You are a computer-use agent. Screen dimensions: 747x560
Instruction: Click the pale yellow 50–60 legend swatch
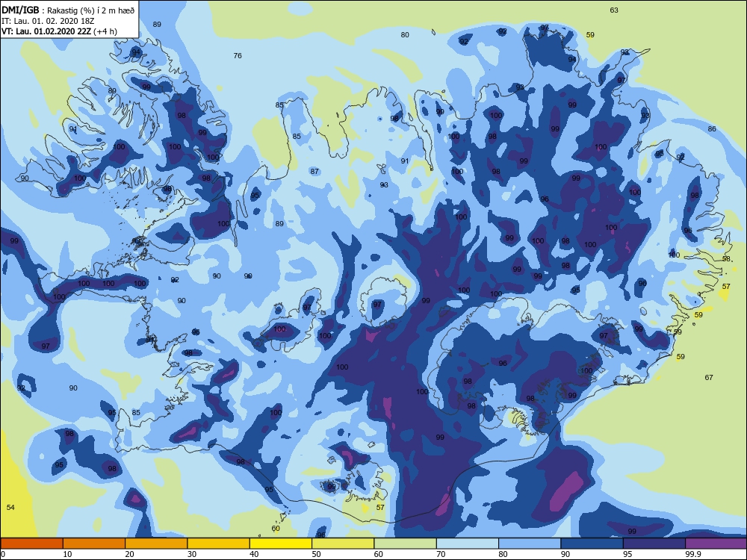(343, 544)
